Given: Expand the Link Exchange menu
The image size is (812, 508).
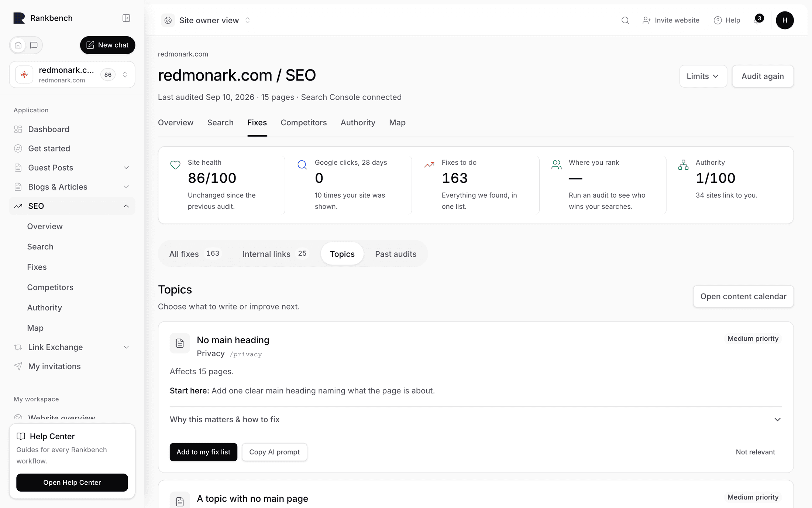Looking at the screenshot, I should point(72,347).
